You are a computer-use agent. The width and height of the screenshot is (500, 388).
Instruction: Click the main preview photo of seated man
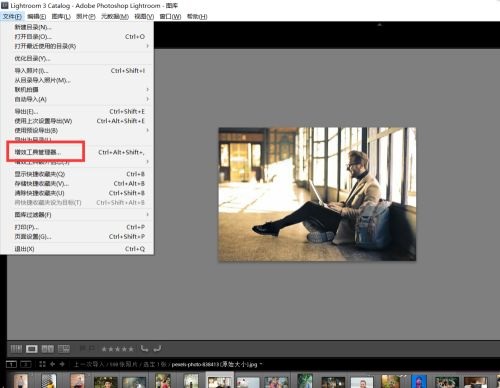pos(317,194)
